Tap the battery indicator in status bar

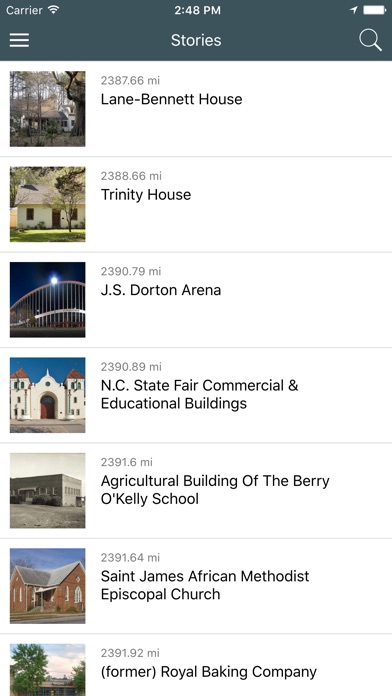click(374, 10)
